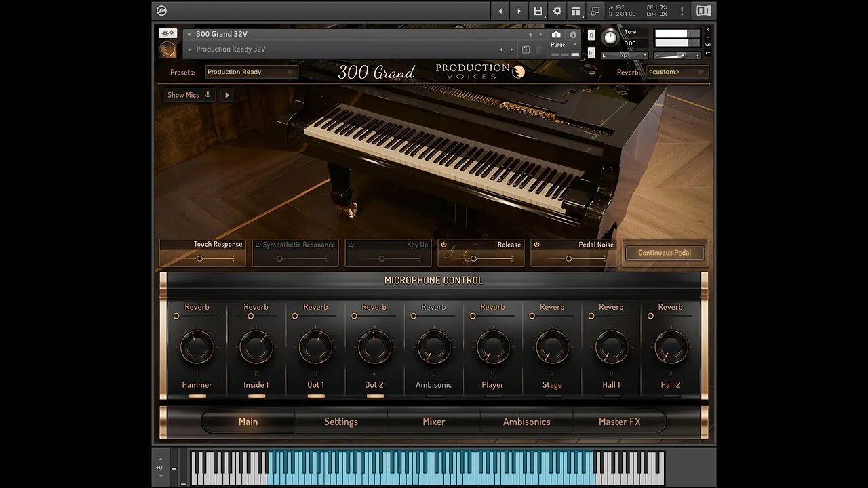Screen dimensions: 868x488
Task: Open the workspace layout icon
Action: 576,11
